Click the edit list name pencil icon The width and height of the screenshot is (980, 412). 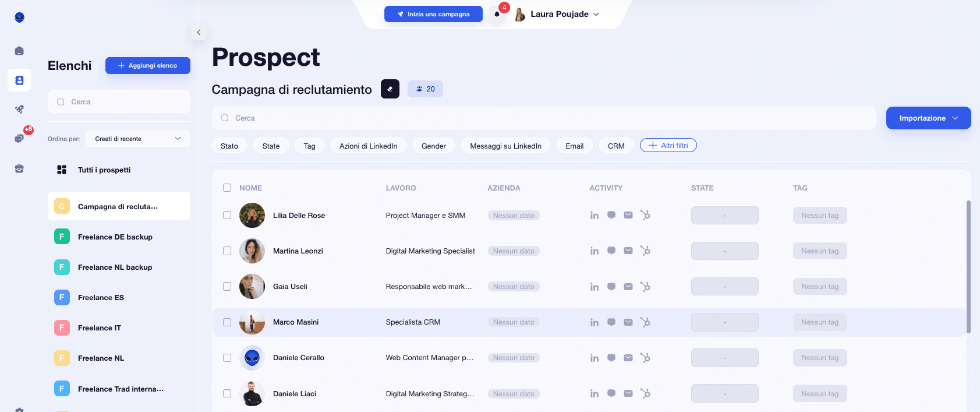coord(390,89)
